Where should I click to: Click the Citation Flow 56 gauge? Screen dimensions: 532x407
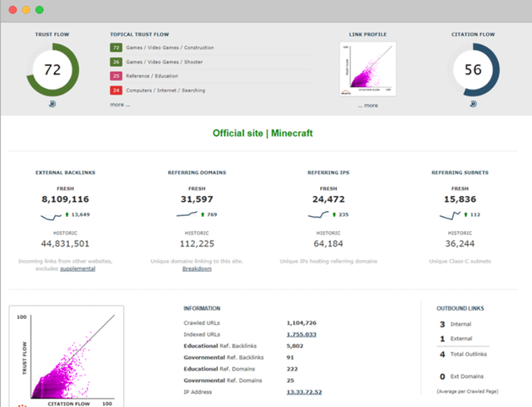point(473,70)
